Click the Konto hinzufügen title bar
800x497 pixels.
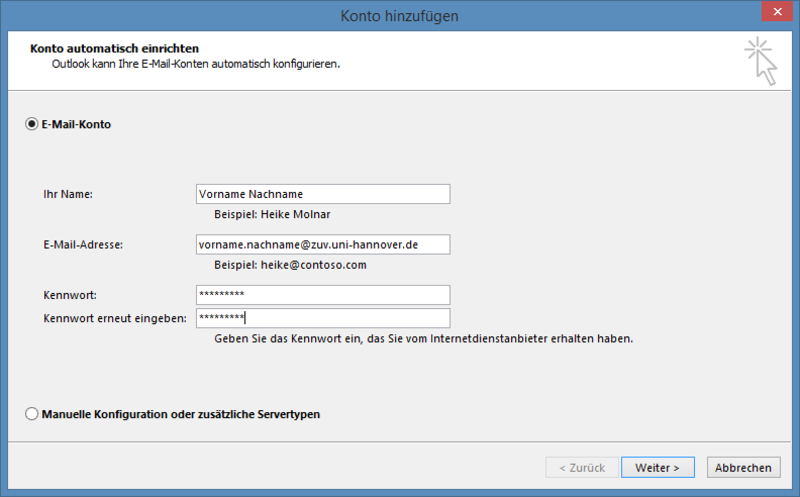[x=399, y=16]
